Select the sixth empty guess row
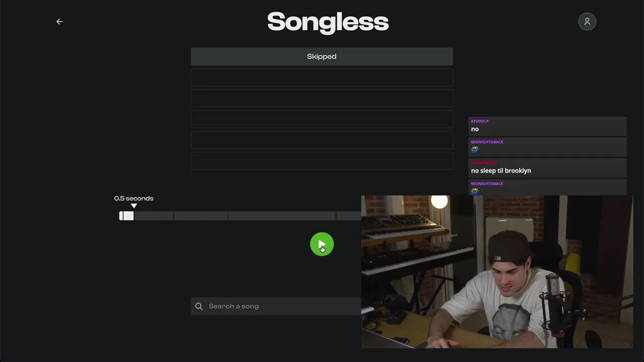 pos(322,161)
